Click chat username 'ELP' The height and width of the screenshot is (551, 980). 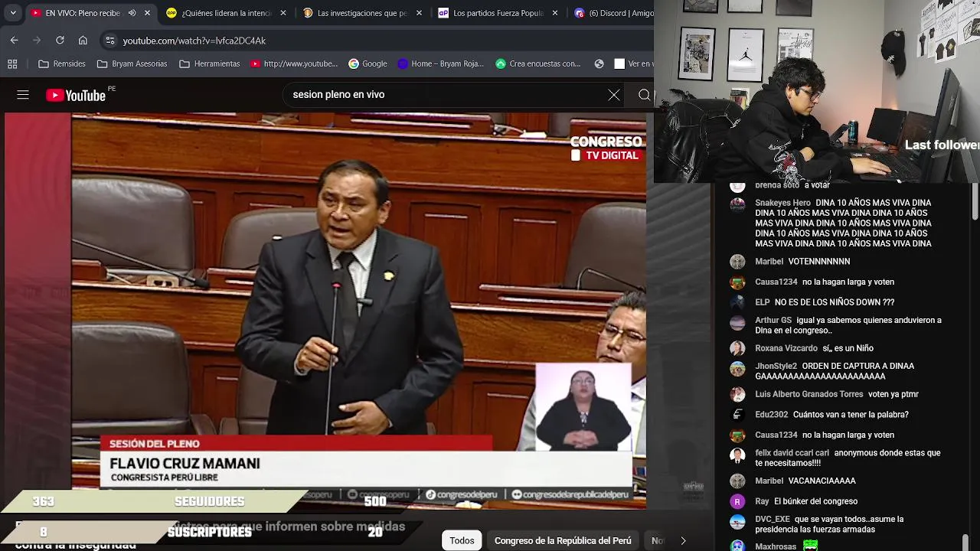point(762,302)
